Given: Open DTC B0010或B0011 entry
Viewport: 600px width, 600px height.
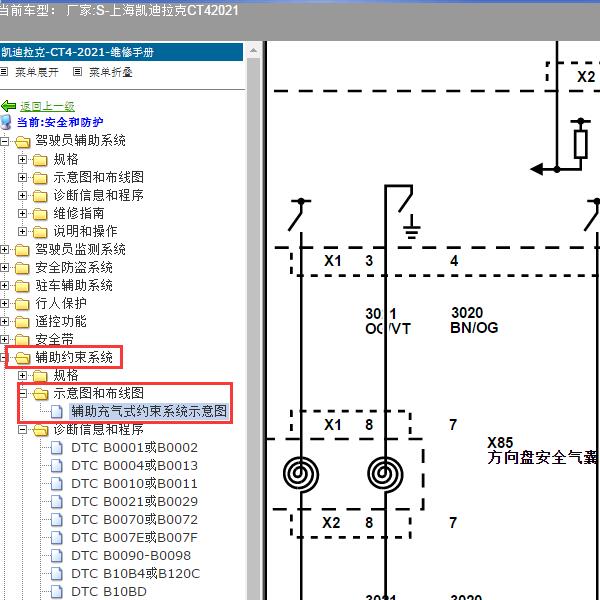Looking at the screenshot, I should pos(134,483).
